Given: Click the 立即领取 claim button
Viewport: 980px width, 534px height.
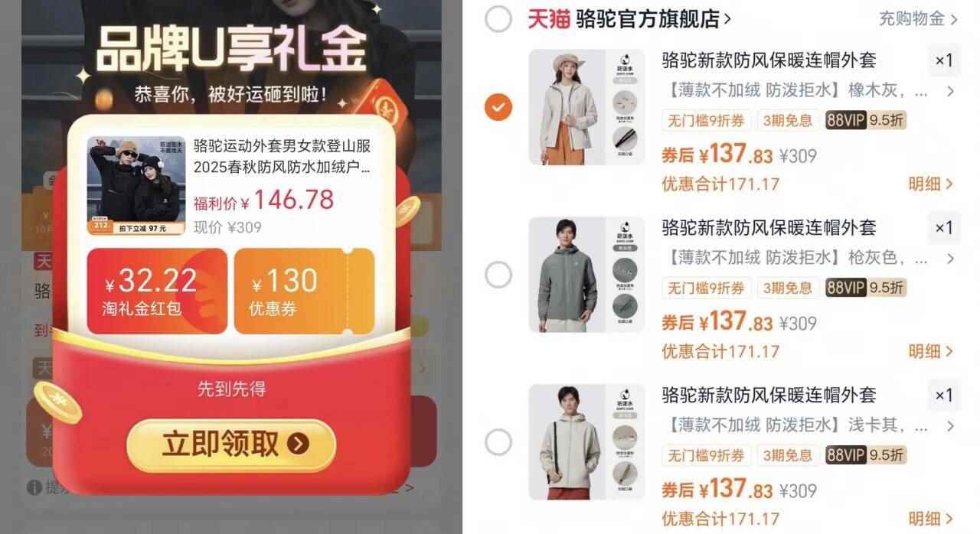Looking at the screenshot, I should click(231, 444).
